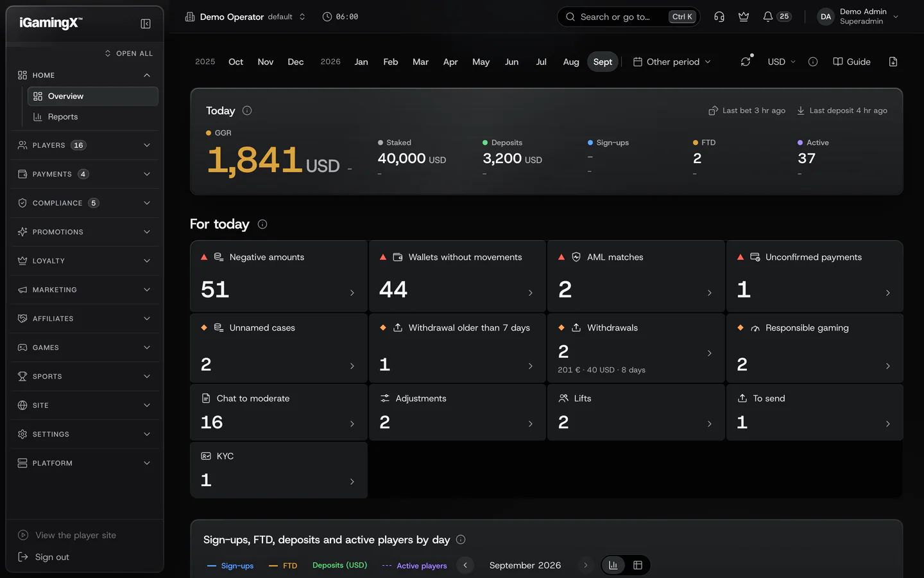The height and width of the screenshot is (578, 924).
Task: Open the Withdrawals card
Action: tap(636, 348)
